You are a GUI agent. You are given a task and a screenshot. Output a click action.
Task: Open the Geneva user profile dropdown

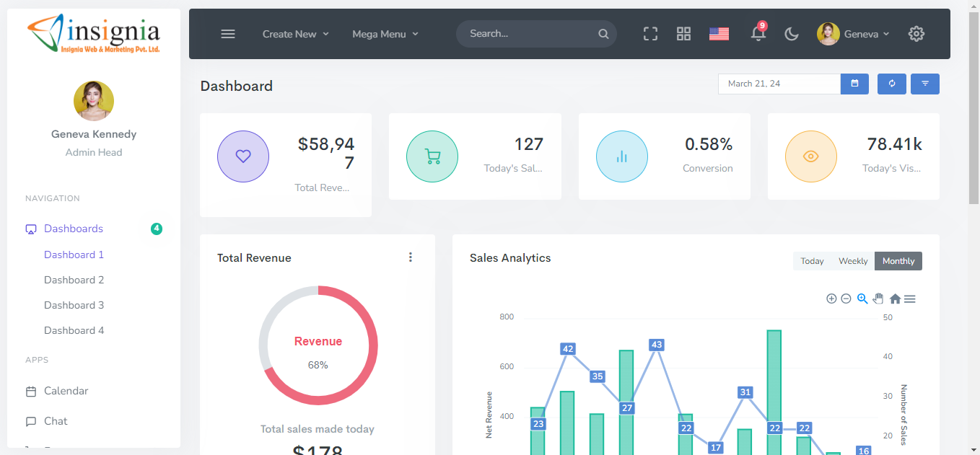853,34
